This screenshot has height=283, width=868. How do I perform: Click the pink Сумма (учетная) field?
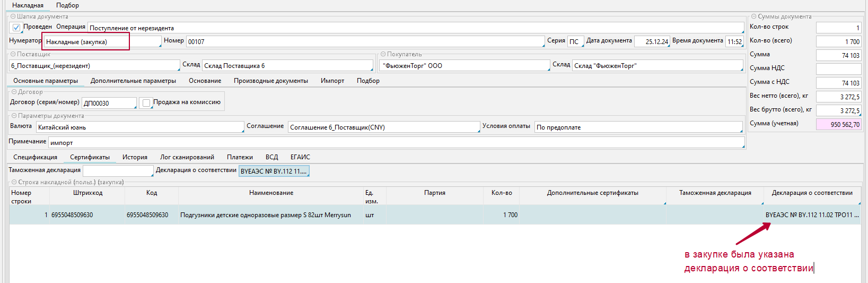click(838, 124)
